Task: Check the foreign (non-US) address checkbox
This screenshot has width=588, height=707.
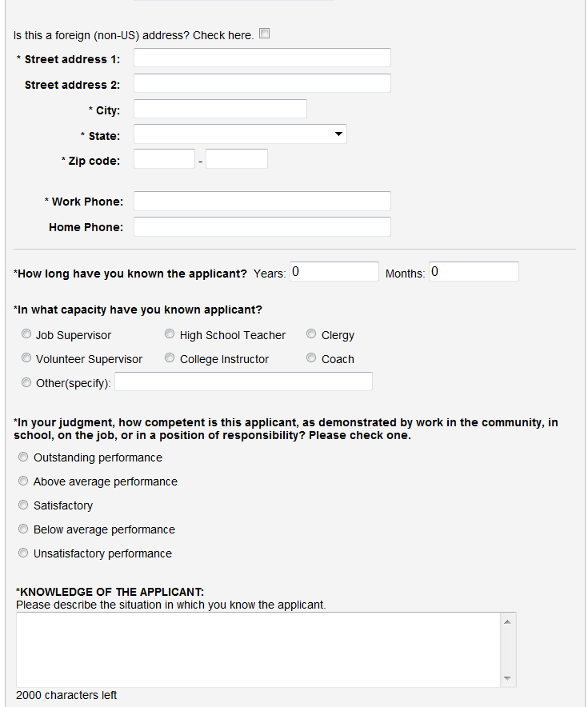Action: (265, 34)
